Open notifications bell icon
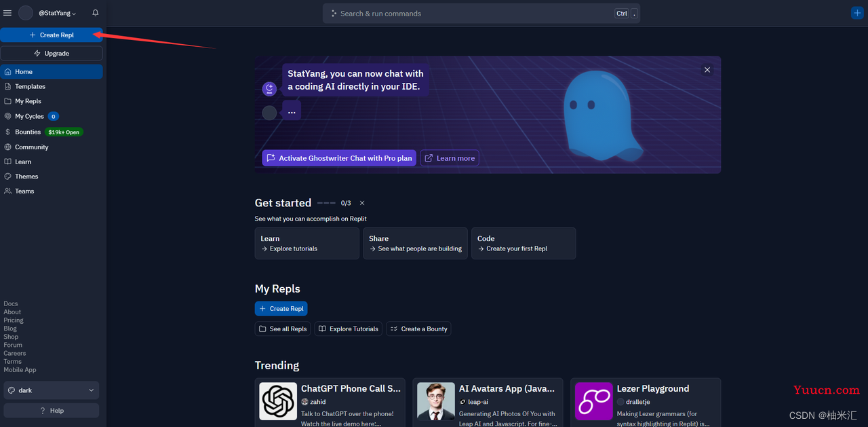Screen dimensions: 868x427 point(96,13)
